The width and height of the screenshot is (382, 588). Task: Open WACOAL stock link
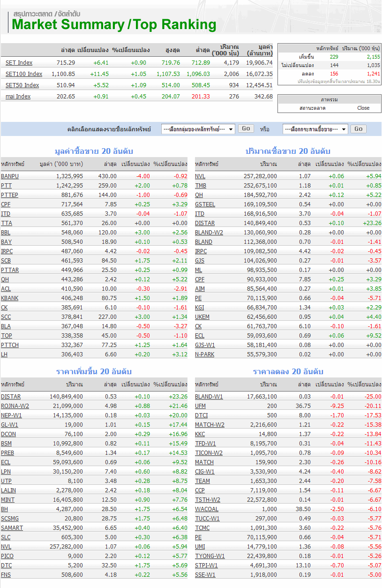[207, 509]
